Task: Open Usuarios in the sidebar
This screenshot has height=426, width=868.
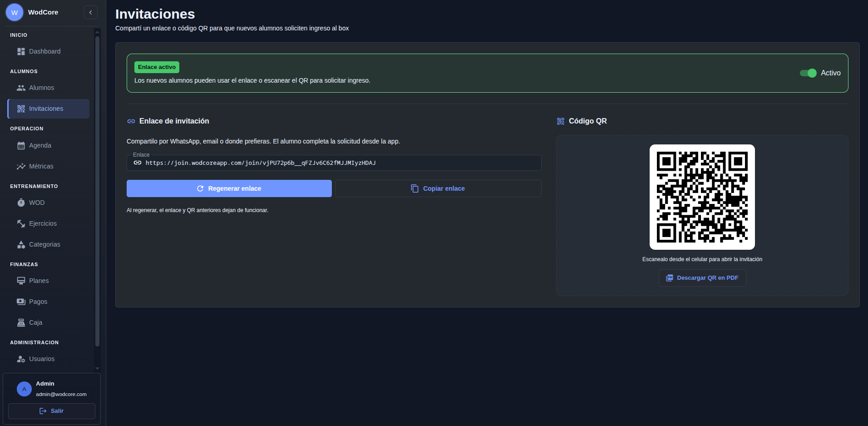Action: click(49, 359)
